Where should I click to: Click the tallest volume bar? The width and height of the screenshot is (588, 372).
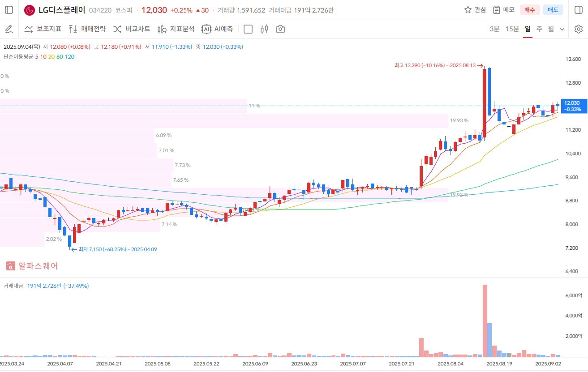pyautogui.click(x=485, y=321)
